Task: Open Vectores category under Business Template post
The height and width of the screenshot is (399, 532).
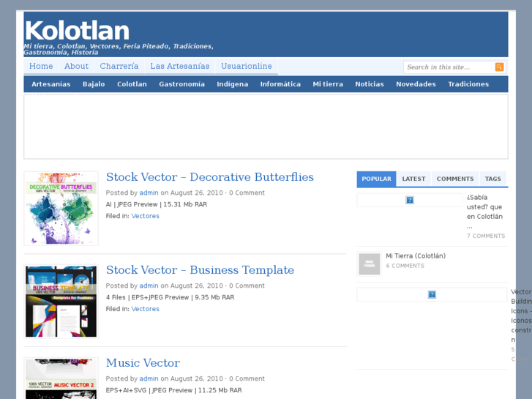Action: click(145, 309)
